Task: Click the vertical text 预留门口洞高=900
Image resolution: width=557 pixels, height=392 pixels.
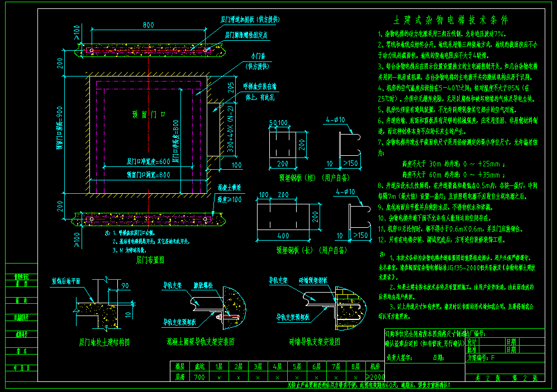Action: [x=60, y=128]
